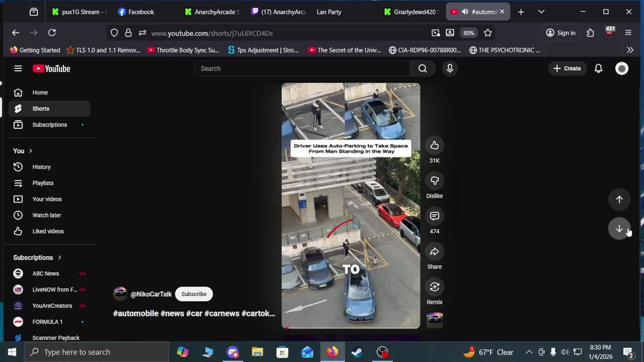The width and height of the screenshot is (644, 362).
Task: Open NikoCarTalk channel avatar
Action: click(120, 294)
